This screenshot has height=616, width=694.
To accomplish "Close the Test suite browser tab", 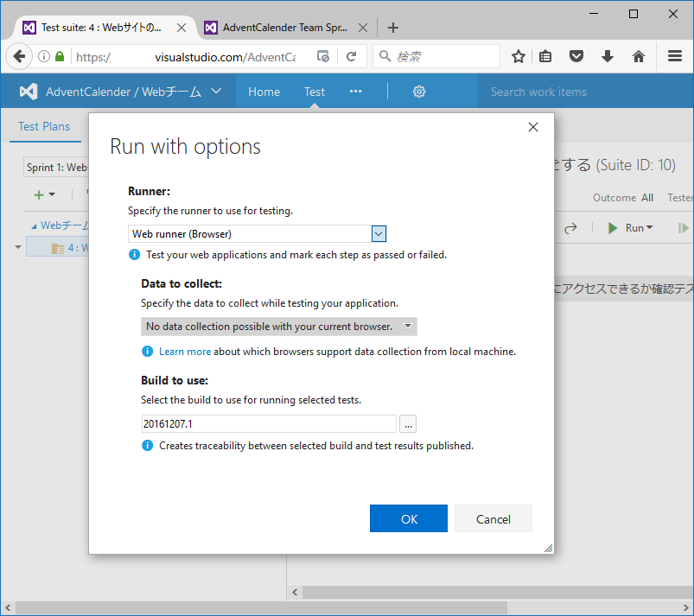I will click(x=181, y=28).
